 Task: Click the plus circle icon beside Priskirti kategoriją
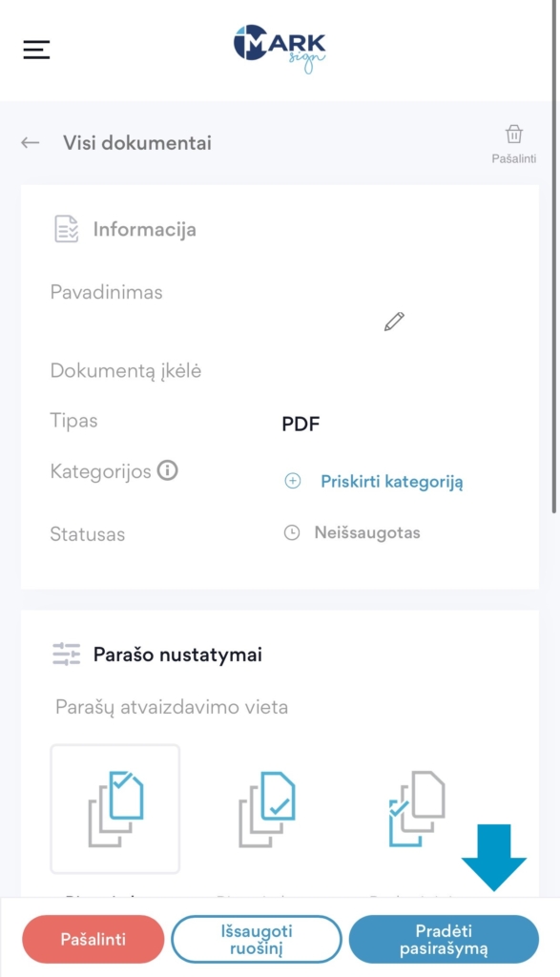point(292,481)
